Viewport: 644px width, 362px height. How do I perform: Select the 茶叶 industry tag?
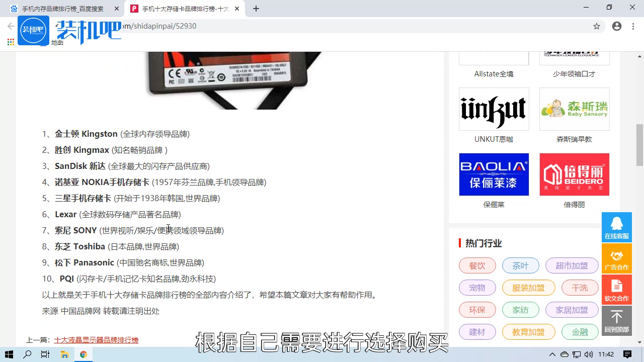tap(521, 265)
